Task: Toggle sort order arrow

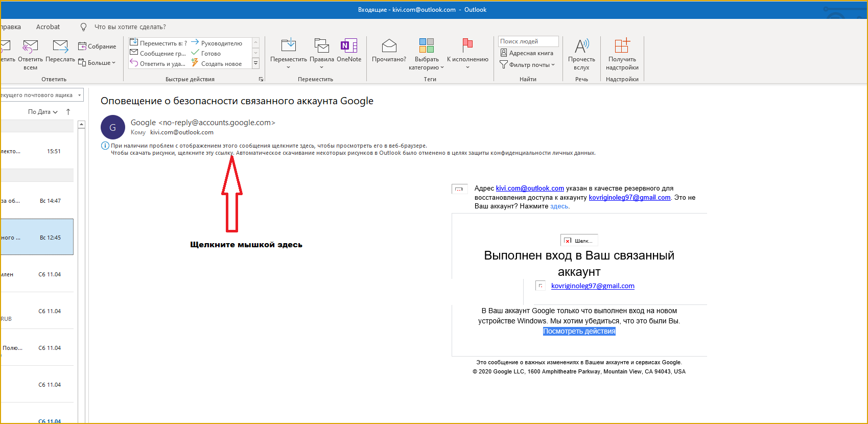Action: pyautogui.click(x=68, y=112)
